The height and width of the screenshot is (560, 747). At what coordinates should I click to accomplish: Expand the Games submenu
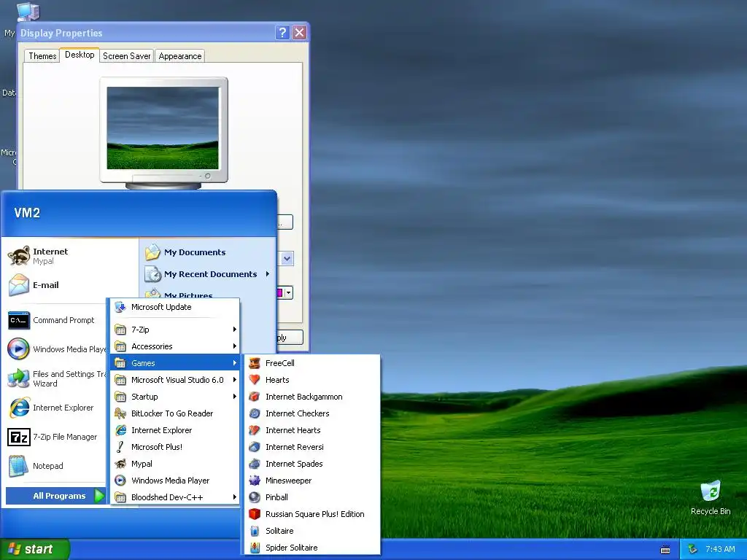(x=175, y=363)
